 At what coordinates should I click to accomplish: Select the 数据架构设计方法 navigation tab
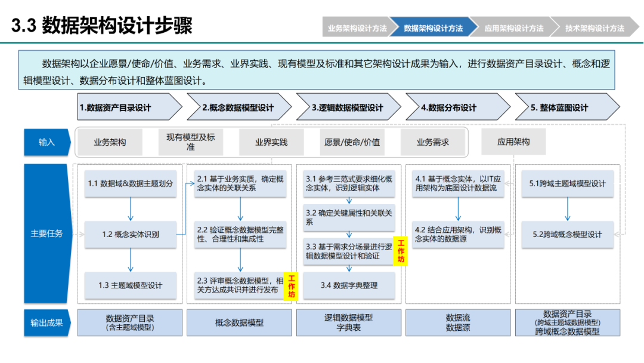coord(434,27)
